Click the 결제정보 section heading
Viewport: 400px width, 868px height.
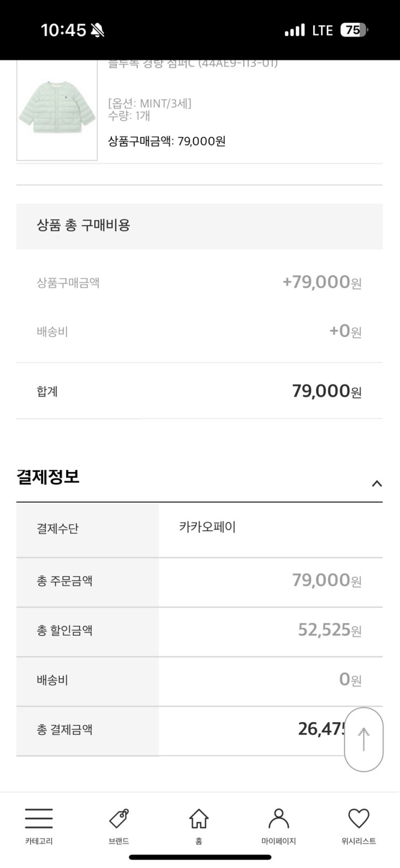coord(48,477)
